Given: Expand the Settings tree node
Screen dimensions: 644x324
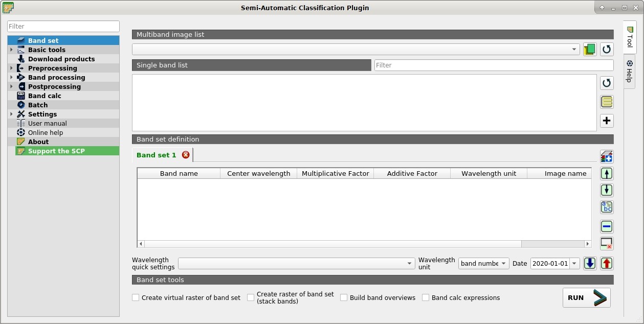Looking at the screenshot, I should click(11, 114).
